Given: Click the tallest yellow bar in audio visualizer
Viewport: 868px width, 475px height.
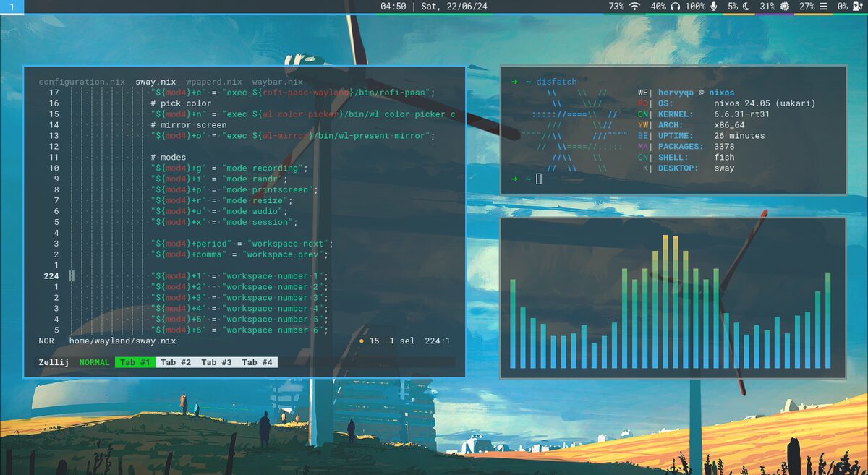Looking at the screenshot, I should pyautogui.click(x=665, y=301).
